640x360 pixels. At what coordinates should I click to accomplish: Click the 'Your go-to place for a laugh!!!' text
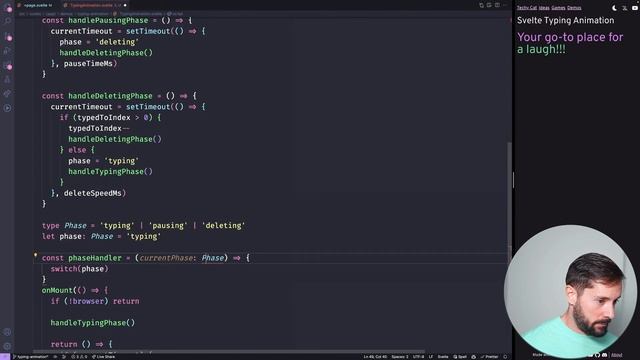tap(570, 43)
